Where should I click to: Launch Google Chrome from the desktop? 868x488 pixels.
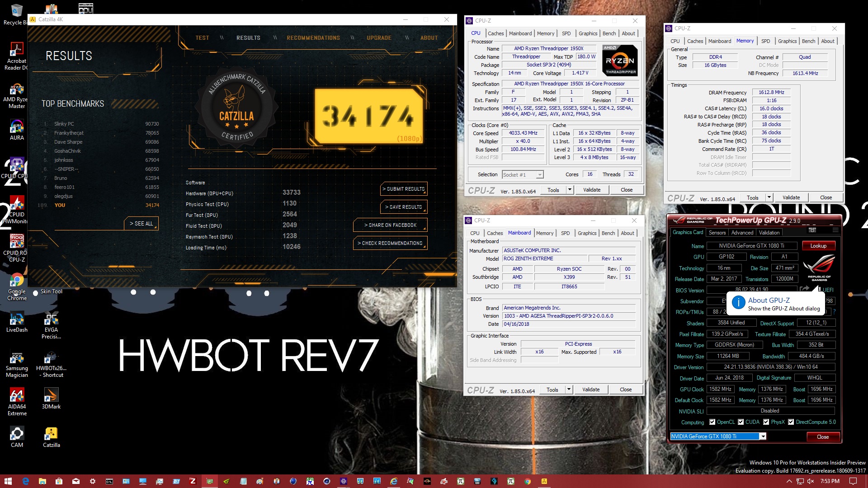[17, 287]
